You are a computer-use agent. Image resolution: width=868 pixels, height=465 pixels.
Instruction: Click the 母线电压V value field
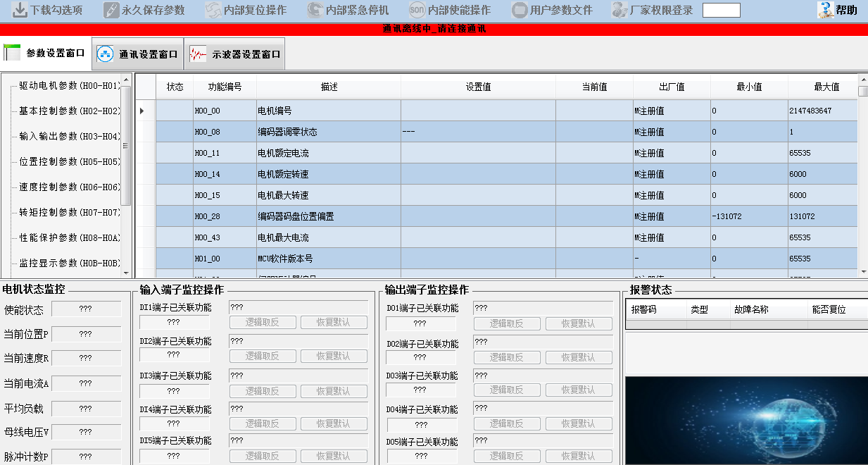click(x=85, y=431)
